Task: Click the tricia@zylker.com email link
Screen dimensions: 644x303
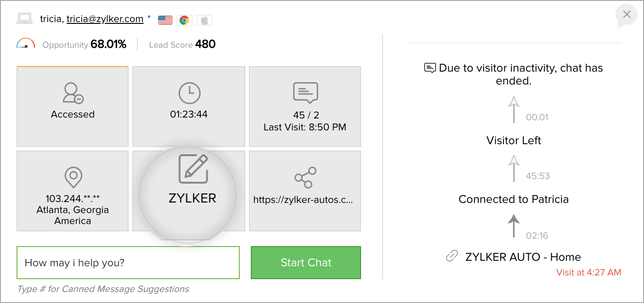Action: [x=105, y=19]
